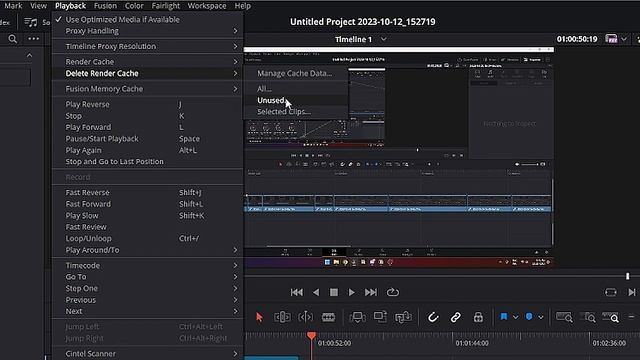Click the viewer timecode 01:00:50:19 field

pos(577,39)
